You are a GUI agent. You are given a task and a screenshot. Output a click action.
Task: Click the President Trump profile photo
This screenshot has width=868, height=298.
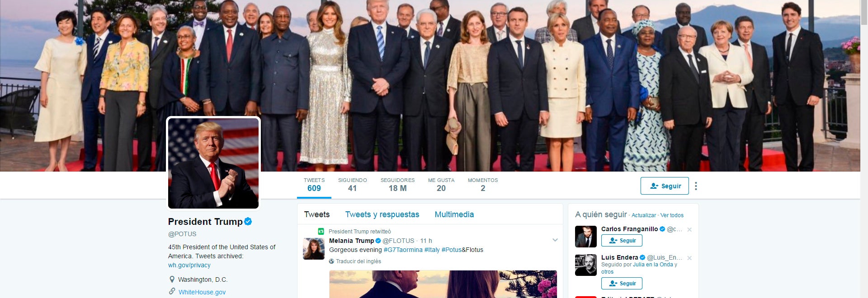[213, 163]
